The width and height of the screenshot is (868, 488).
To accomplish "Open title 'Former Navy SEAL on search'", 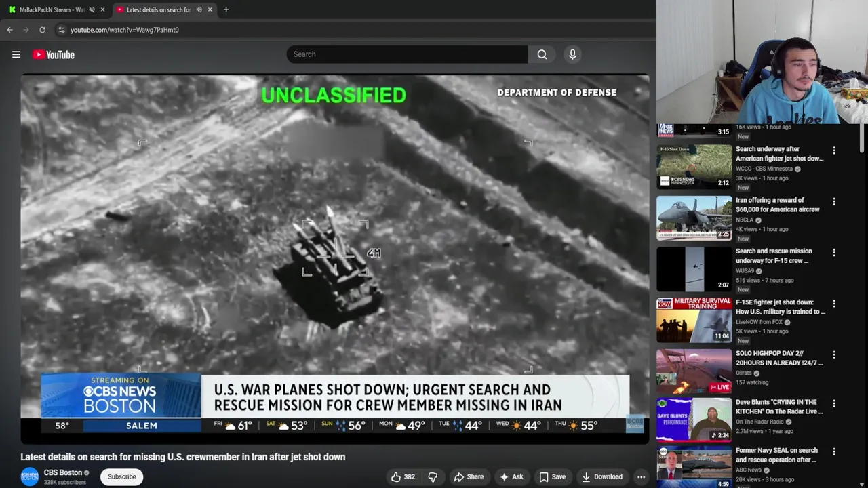I will [777, 455].
